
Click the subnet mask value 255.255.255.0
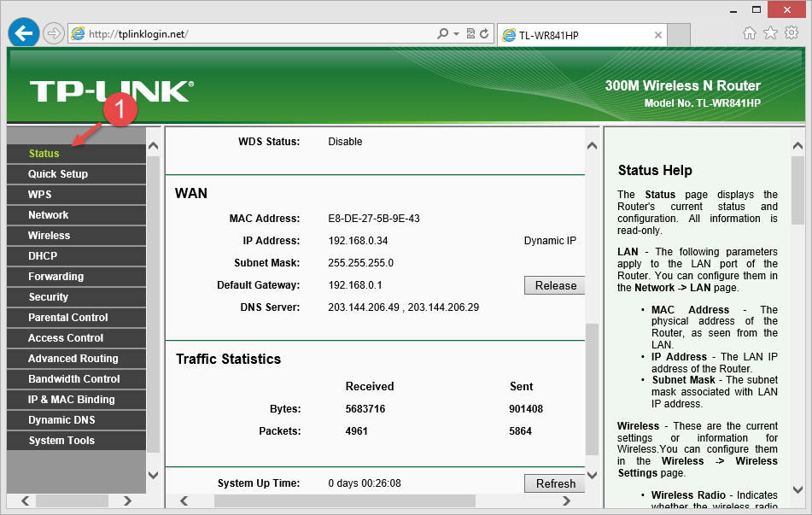pyautogui.click(x=360, y=263)
